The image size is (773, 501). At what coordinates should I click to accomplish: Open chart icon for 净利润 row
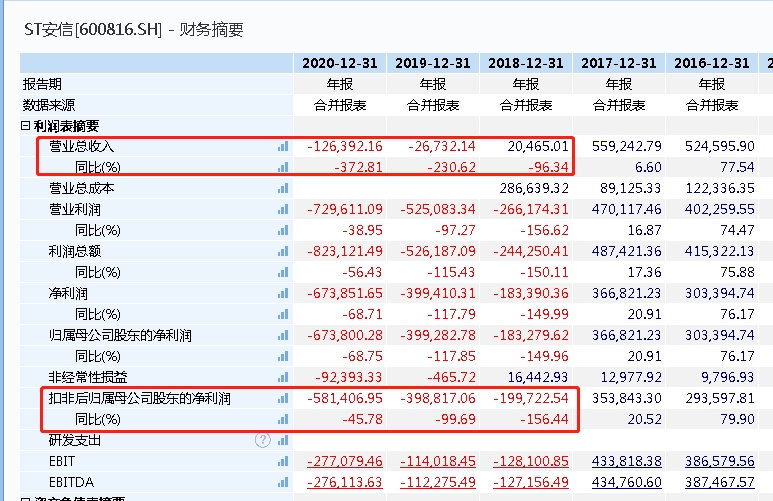282,293
